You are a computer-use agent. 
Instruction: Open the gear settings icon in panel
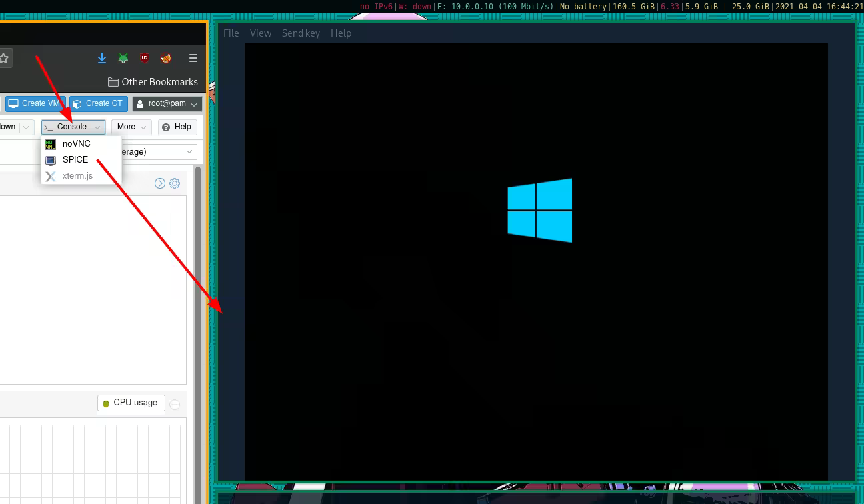tap(175, 183)
